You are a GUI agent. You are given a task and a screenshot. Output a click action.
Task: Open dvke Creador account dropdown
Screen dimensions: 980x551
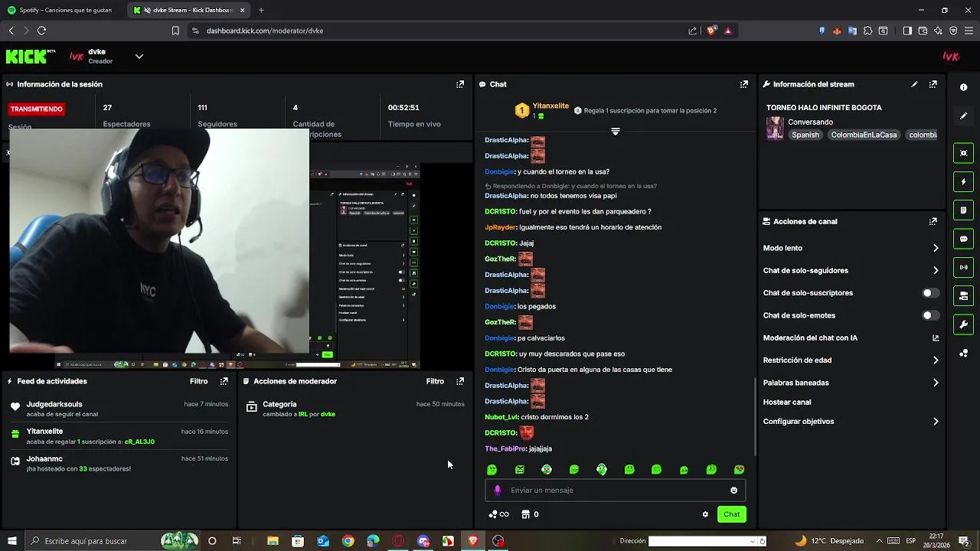point(139,57)
